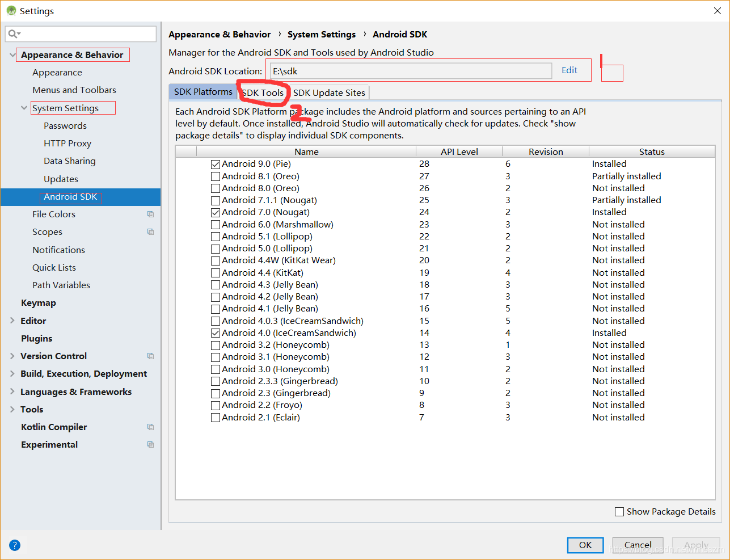Click Edit link for SDK location

click(x=569, y=70)
